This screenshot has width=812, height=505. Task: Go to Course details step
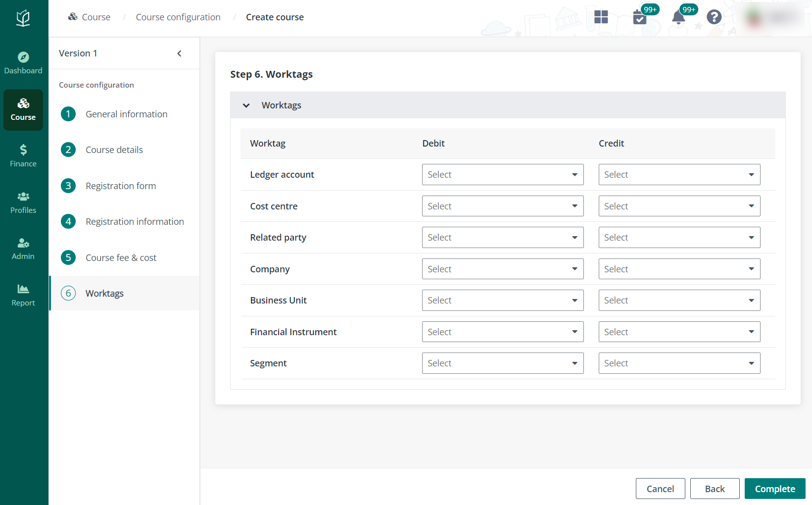[114, 150]
